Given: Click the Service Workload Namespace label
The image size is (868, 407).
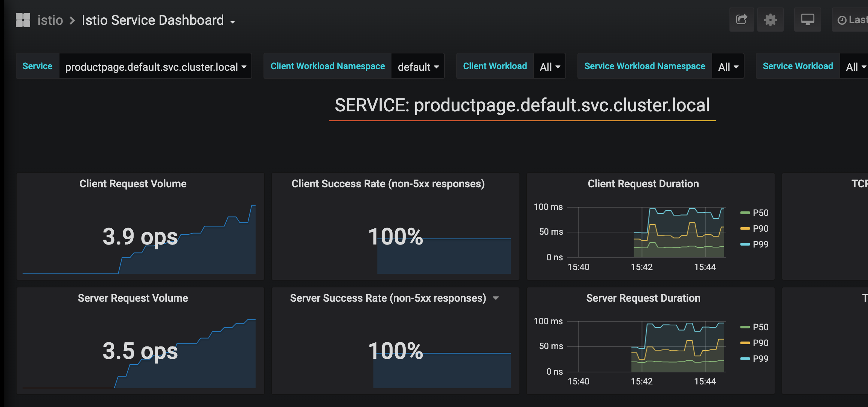Looking at the screenshot, I should [645, 66].
